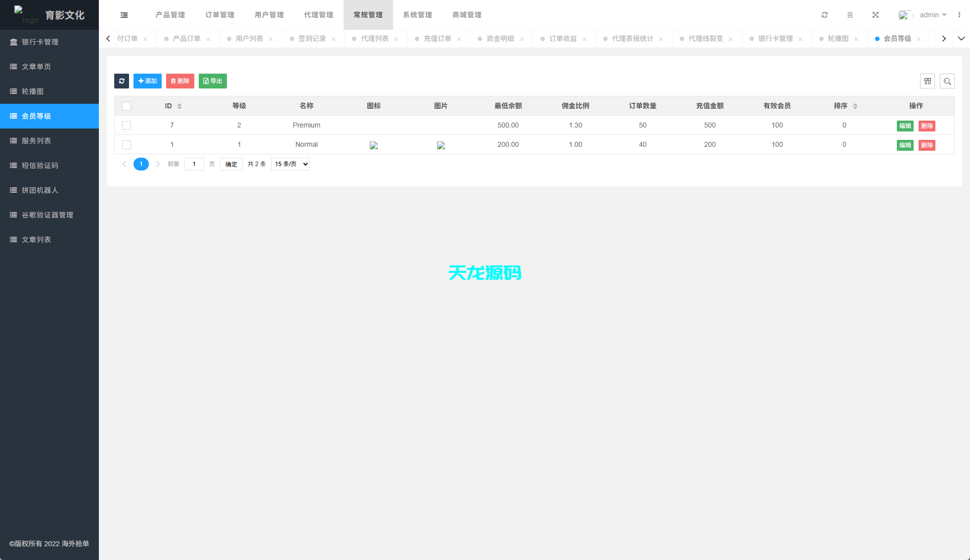Export data with the 导出 button
Screen dimensions: 970x560
click(213, 81)
